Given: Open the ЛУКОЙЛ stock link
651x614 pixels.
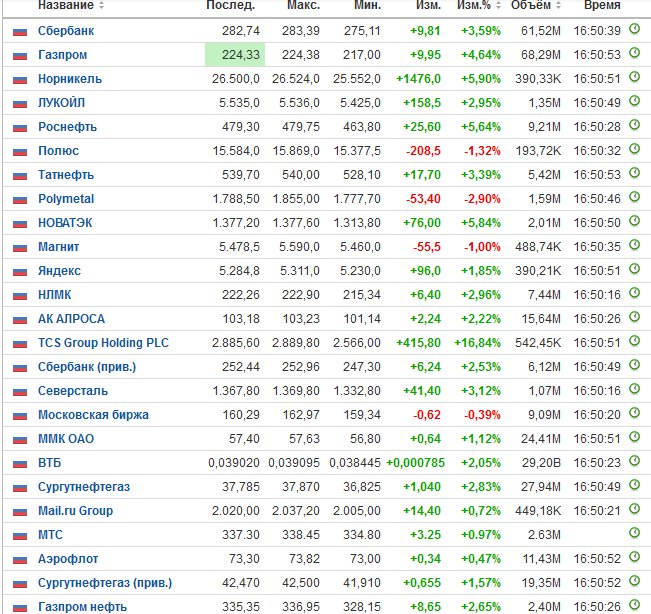Looking at the screenshot, I should pos(61,103).
